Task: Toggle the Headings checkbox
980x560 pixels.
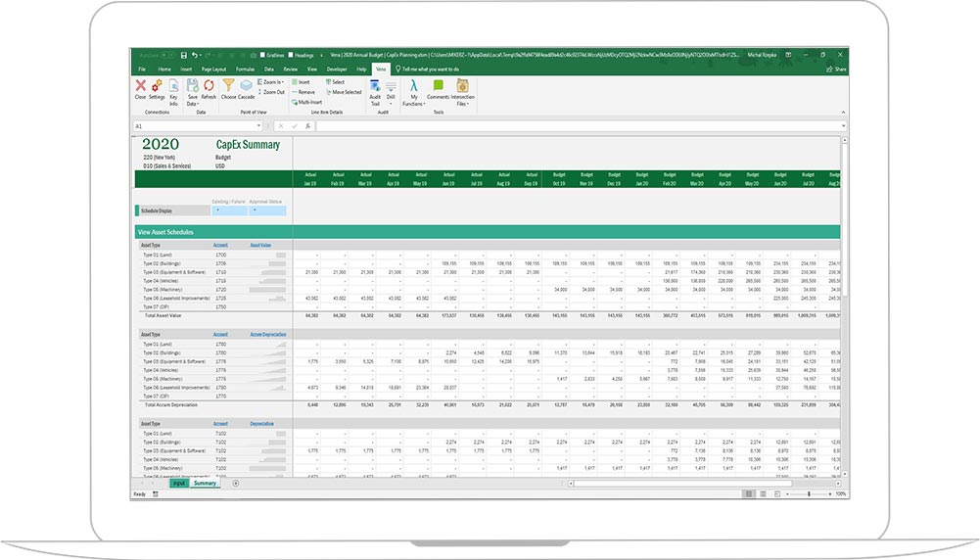Action: pos(291,55)
